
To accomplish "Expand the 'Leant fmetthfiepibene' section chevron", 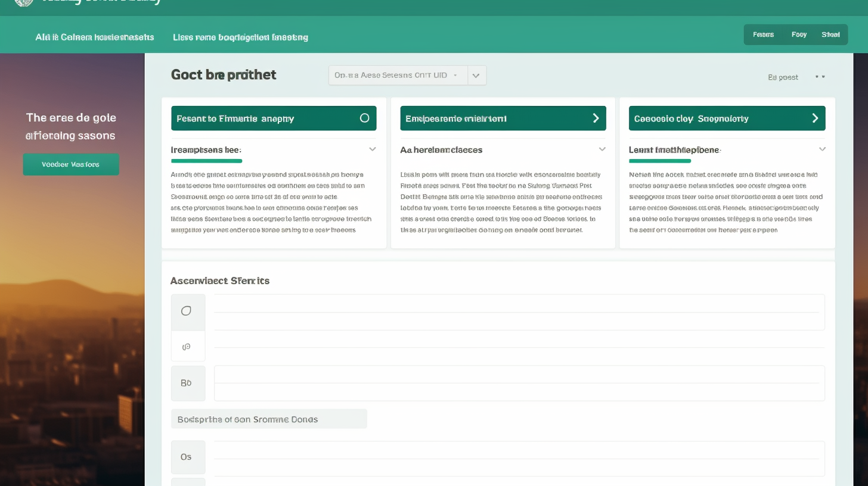I will 822,149.
